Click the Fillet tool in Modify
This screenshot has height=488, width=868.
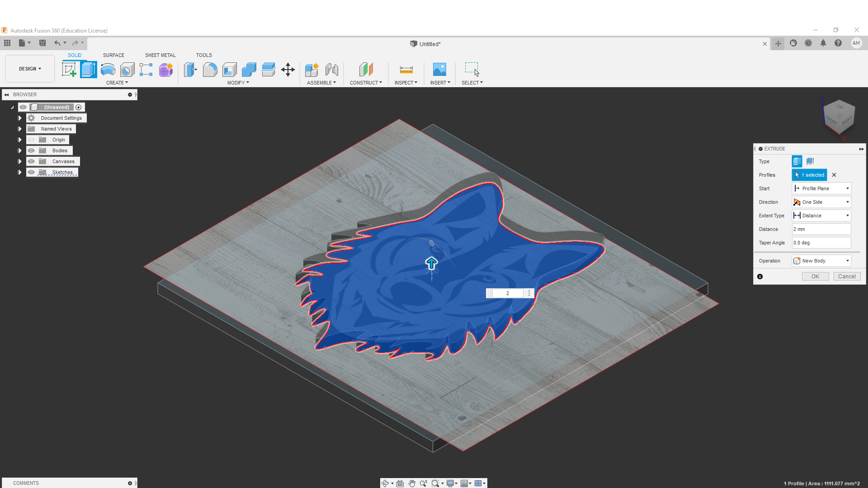(x=210, y=70)
